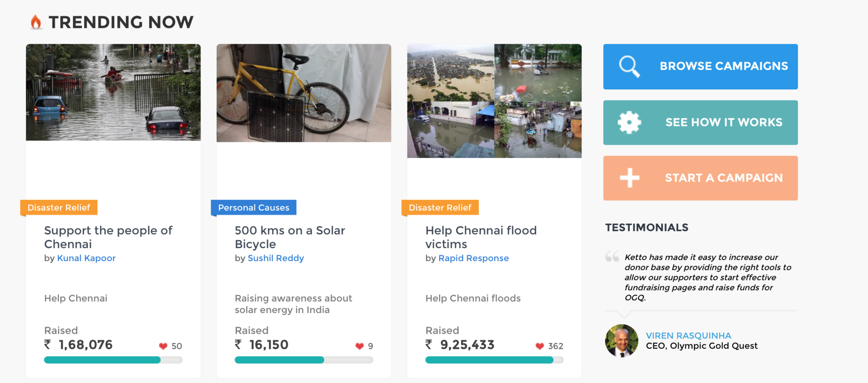The width and height of the screenshot is (868, 383).
Task: Click the heart icon showing 9 supporters
Action: coord(359,346)
